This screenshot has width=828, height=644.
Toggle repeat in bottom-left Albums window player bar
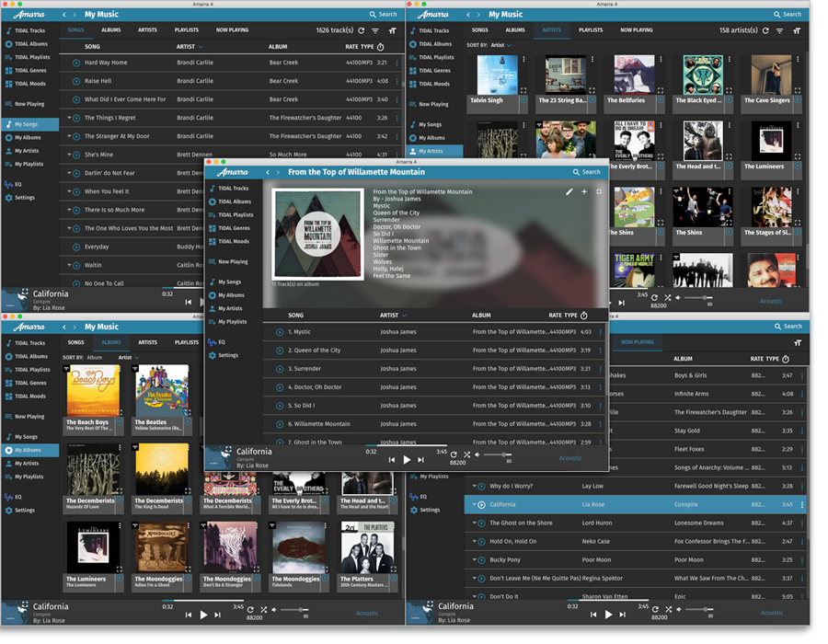pos(250,610)
